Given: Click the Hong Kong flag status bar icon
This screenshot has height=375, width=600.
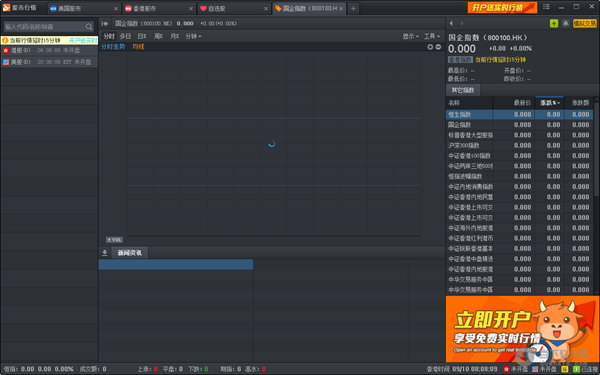Looking at the screenshot, I should [x=507, y=369].
